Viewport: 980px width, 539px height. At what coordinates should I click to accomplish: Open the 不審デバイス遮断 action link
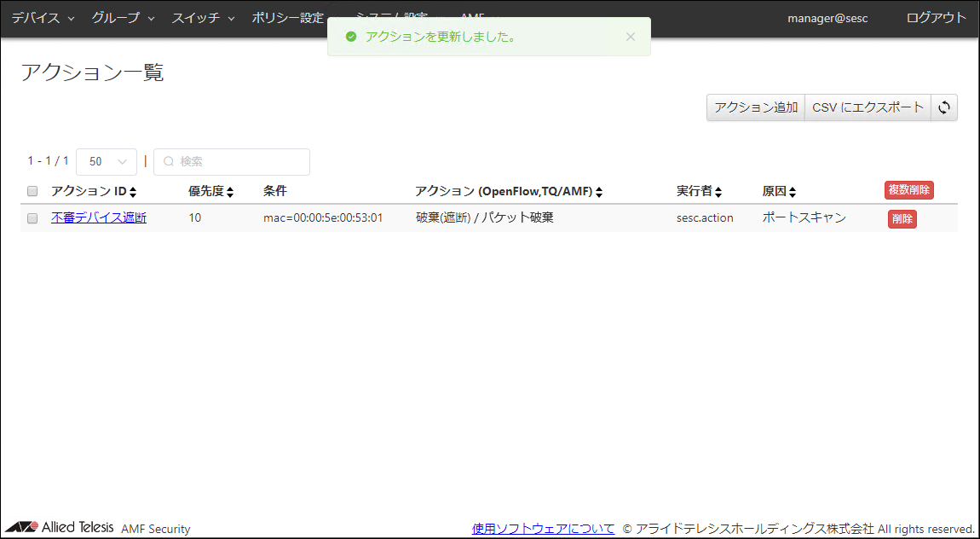click(x=99, y=217)
